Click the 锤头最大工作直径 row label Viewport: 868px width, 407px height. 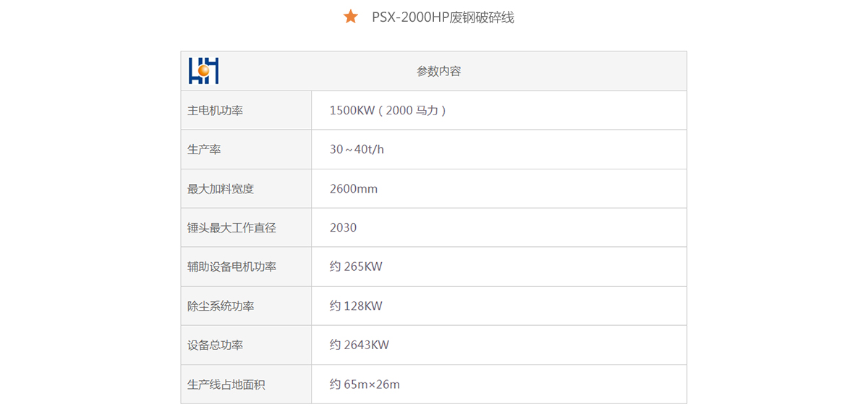tap(231, 228)
